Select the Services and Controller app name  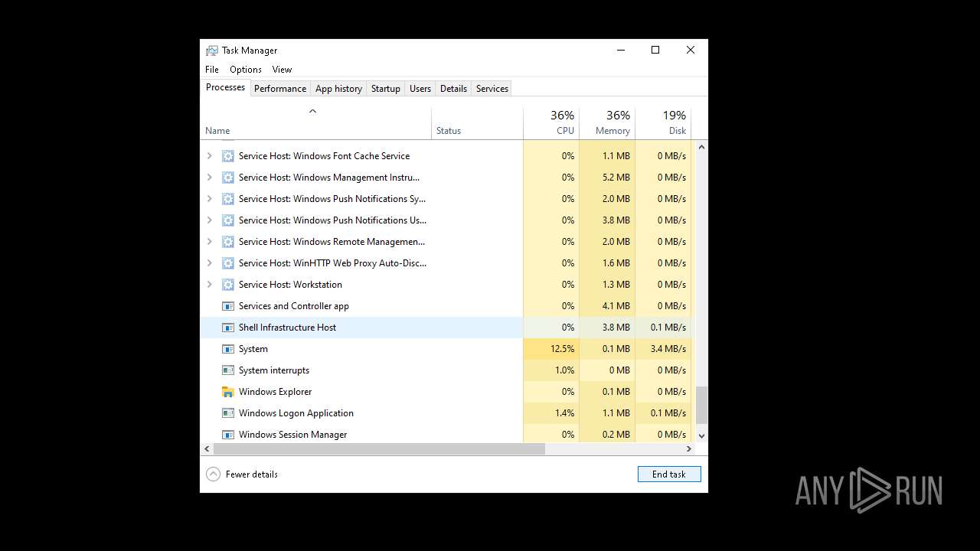[294, 306]
